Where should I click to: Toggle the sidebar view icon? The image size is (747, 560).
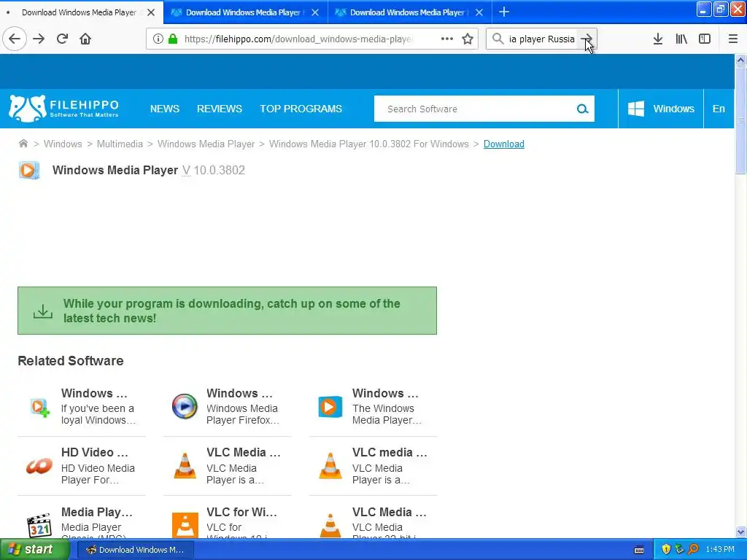(705, 39)
